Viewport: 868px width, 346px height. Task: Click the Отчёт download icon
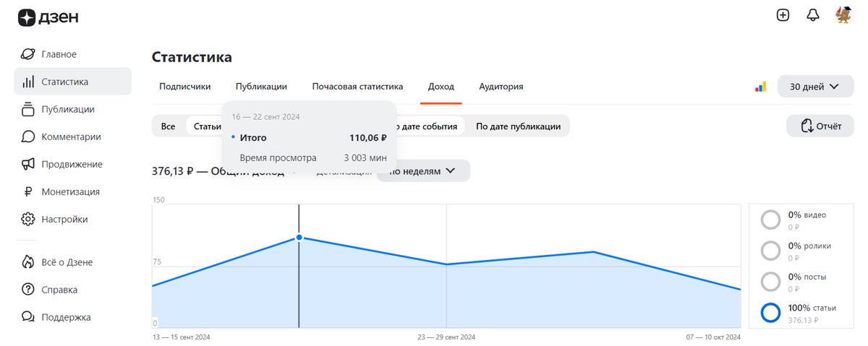[807, 126]
